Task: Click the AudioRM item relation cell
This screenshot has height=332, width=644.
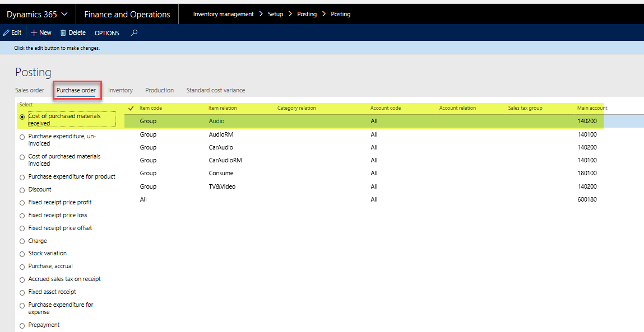Action: (221, 134)
